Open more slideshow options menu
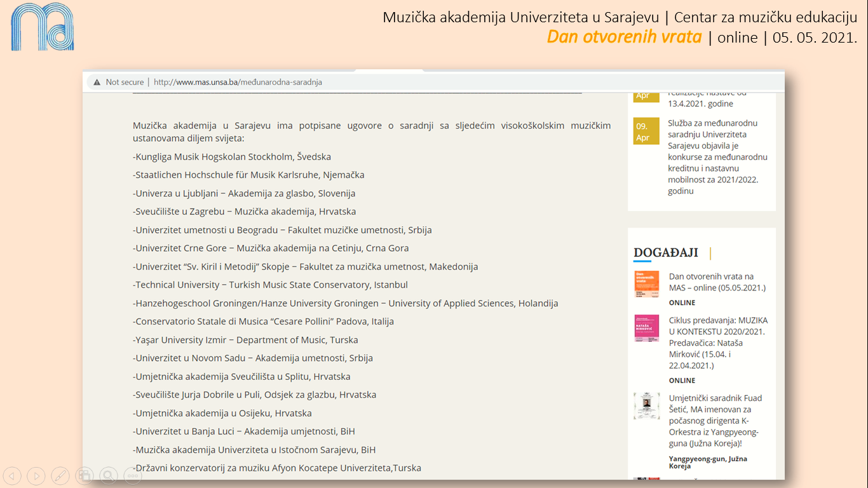The image size is (868, 488). point(133,475)
